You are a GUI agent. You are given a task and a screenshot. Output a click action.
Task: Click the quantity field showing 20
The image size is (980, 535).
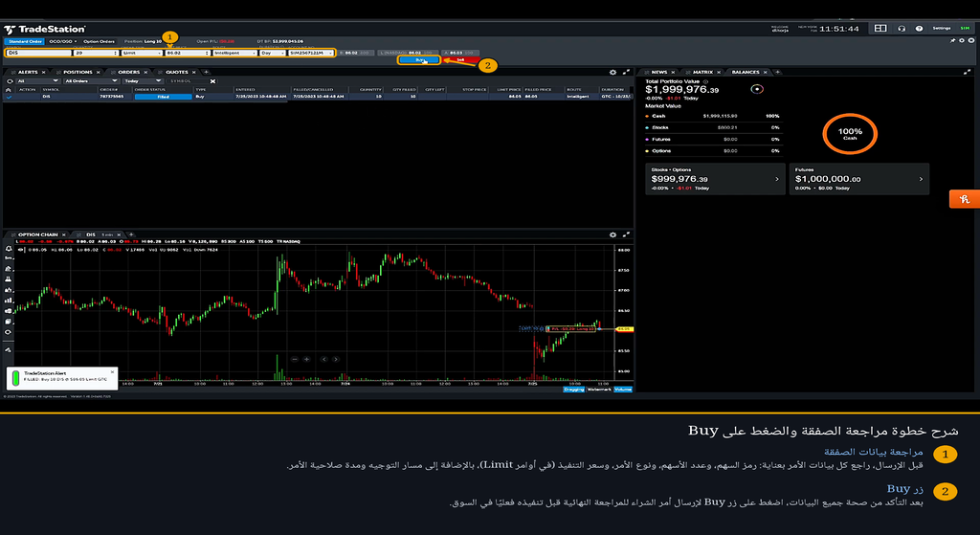click(96, 54)
